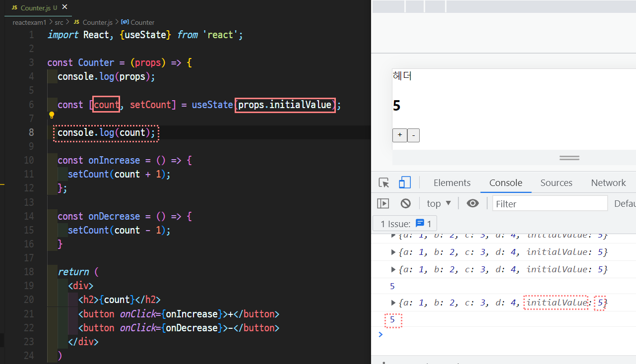Image resolution: width=636 pixels, height=364 pixels.
Task: Click the return ( statement
Action: coord(78,272)
